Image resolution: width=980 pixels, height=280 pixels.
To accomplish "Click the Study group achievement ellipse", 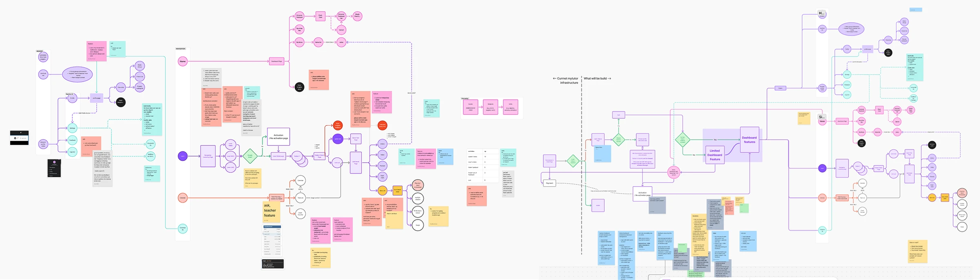I will click(77, 75).
